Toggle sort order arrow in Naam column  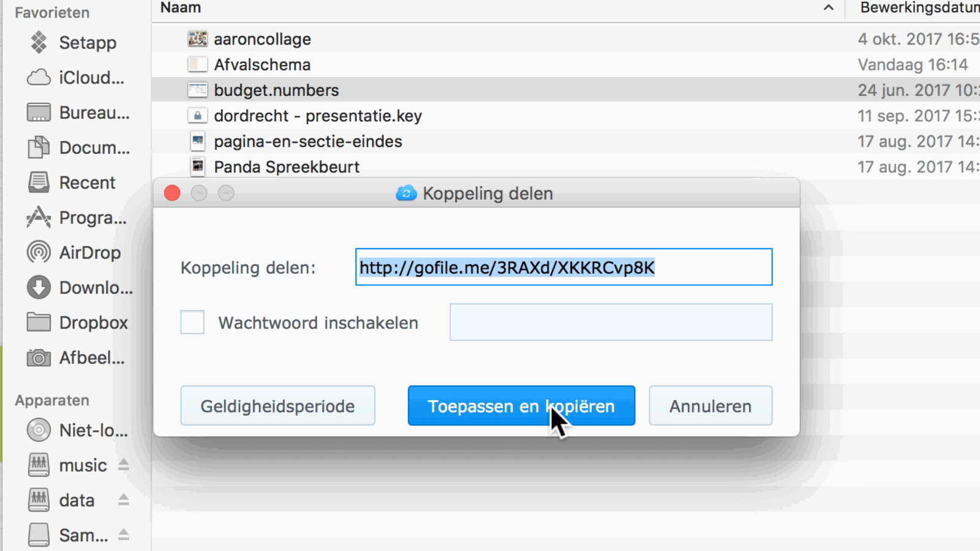828,8
